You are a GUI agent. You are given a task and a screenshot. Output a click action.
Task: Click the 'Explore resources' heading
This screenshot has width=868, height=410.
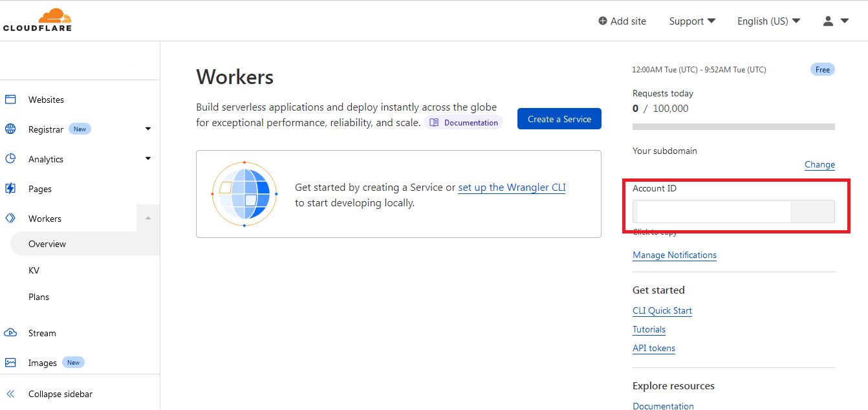pyautogui.click(x=673, y=385)
